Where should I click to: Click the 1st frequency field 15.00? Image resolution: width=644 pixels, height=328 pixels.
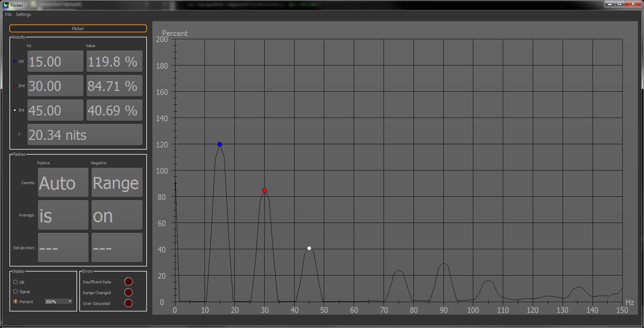55,61
